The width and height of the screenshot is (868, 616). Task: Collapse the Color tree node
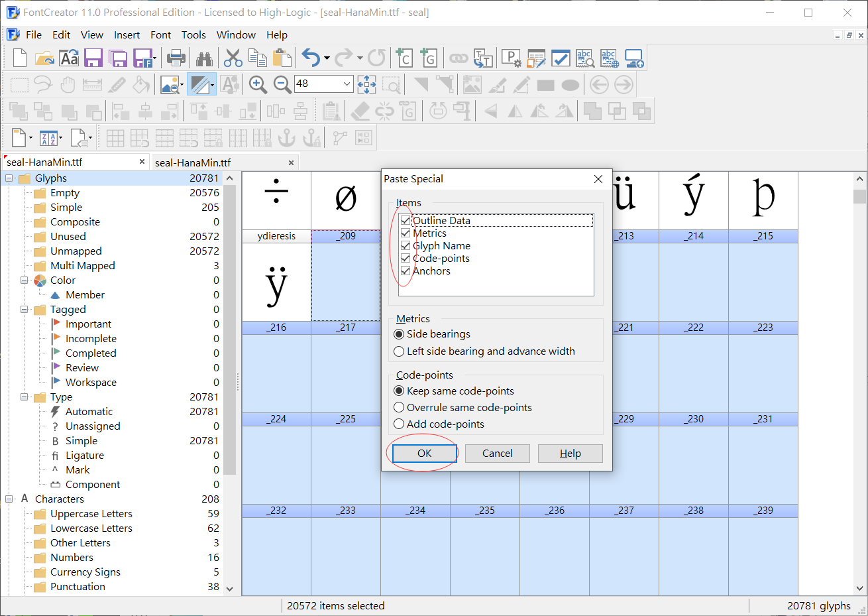click(x=25, y=280)
